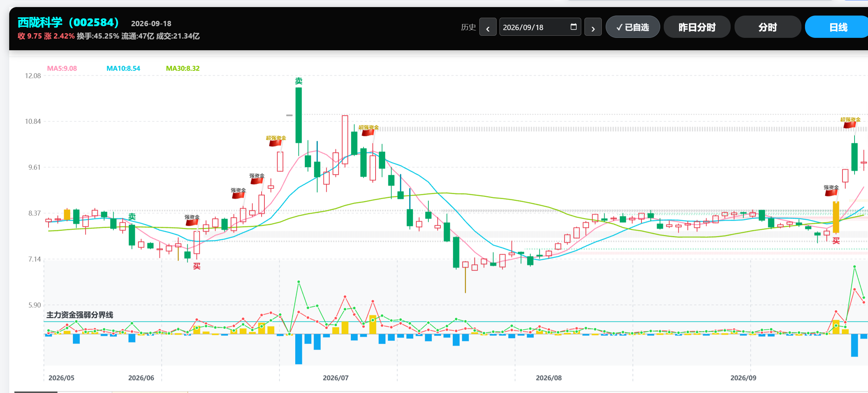Screen dimensions: 868x393
Task: Click the 2026/09 axis label
Action: tap(743, 378)
